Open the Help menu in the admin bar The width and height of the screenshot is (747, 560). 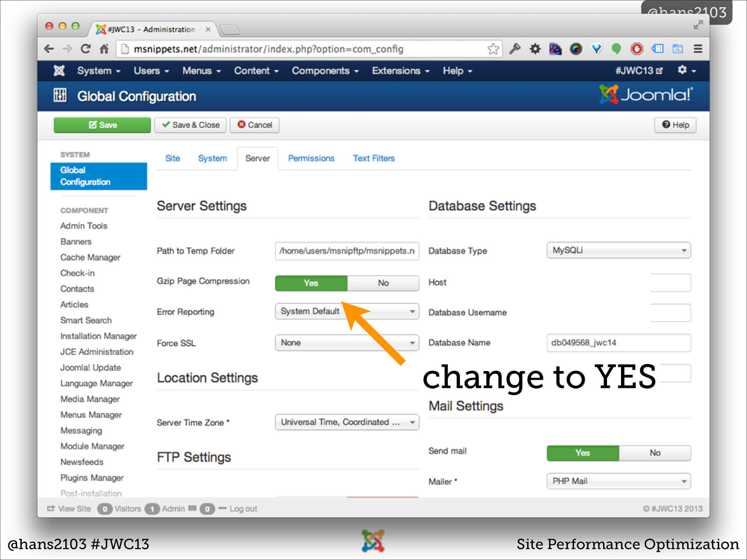pyautogui.click(x=458, y=70)
